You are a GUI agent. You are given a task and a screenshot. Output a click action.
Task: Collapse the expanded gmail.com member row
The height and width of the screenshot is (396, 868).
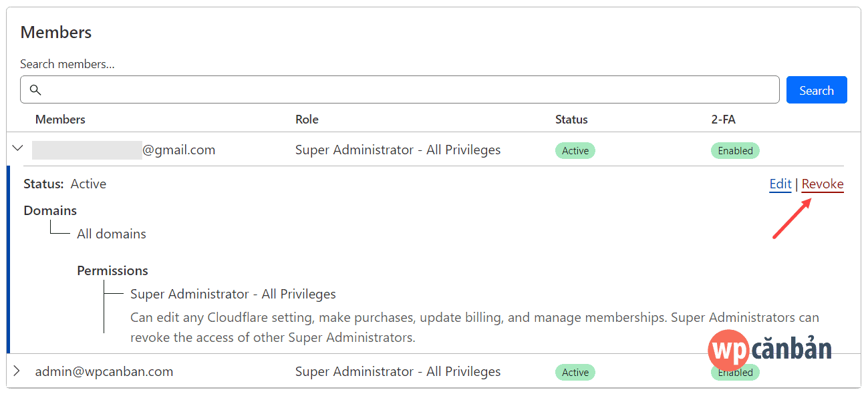point(18,149)
